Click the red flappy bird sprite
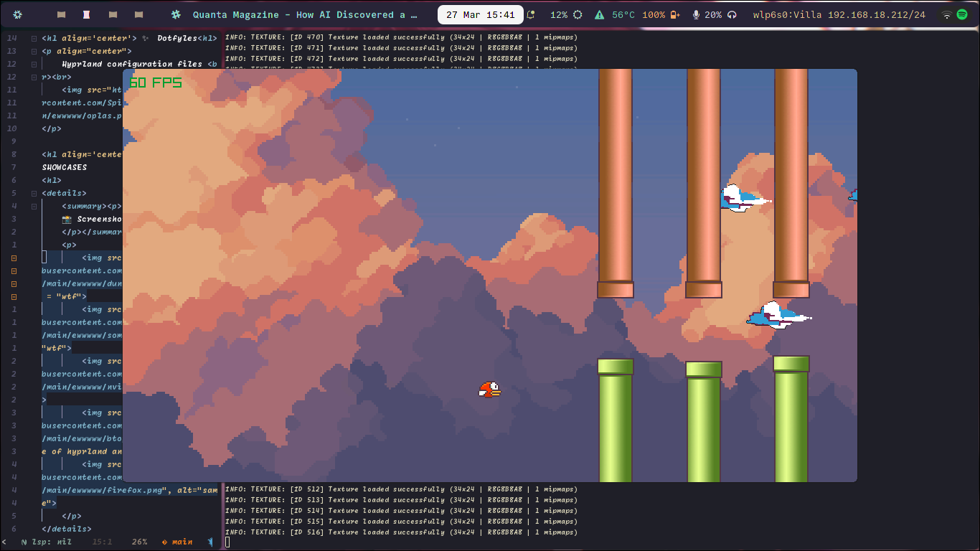980x551 pixels. coord(490,390)
